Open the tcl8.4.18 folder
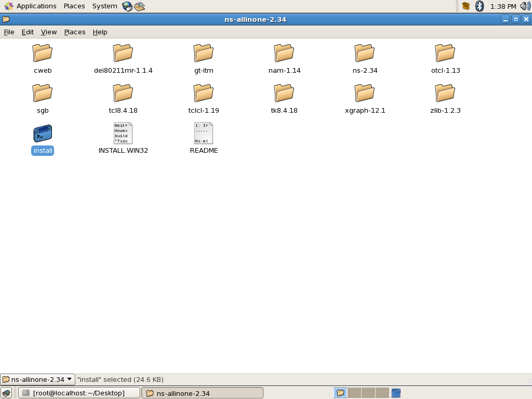 [123, 92]
